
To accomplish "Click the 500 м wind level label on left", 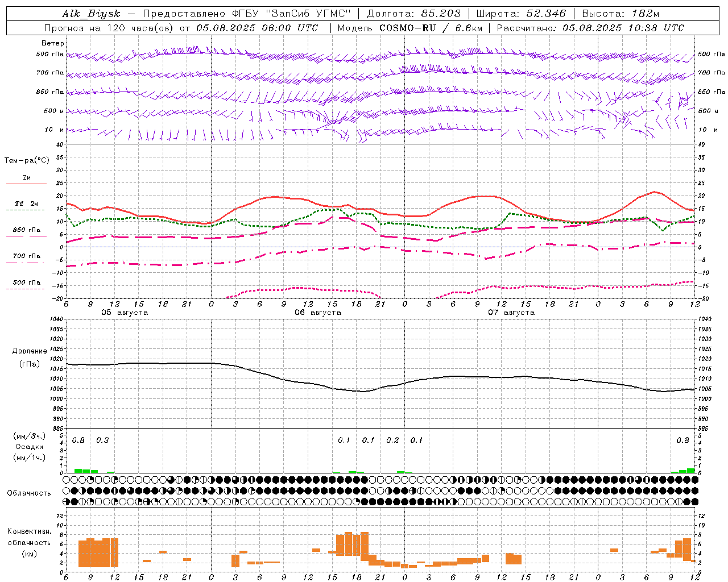I will point(54,111).
